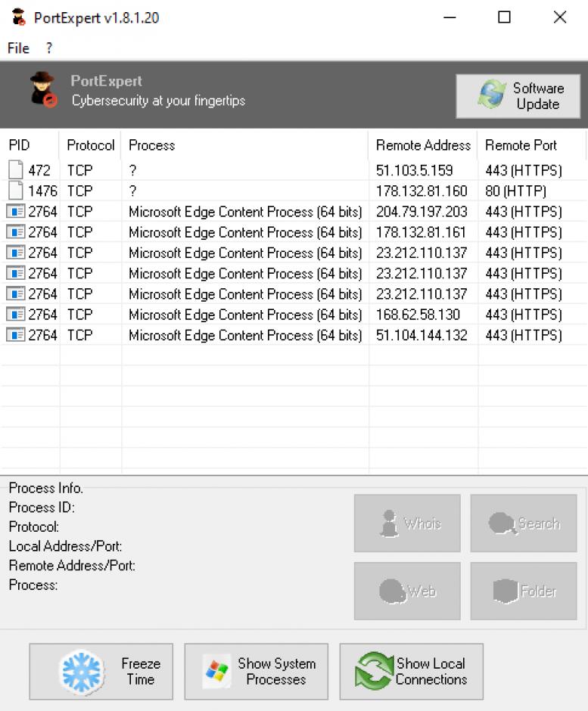Click the Whois button

(407, 523)
